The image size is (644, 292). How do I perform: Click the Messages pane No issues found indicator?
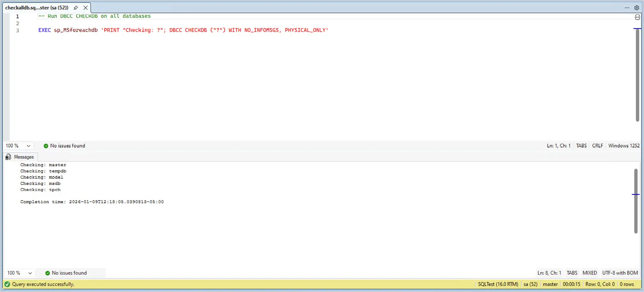(66, 273)
